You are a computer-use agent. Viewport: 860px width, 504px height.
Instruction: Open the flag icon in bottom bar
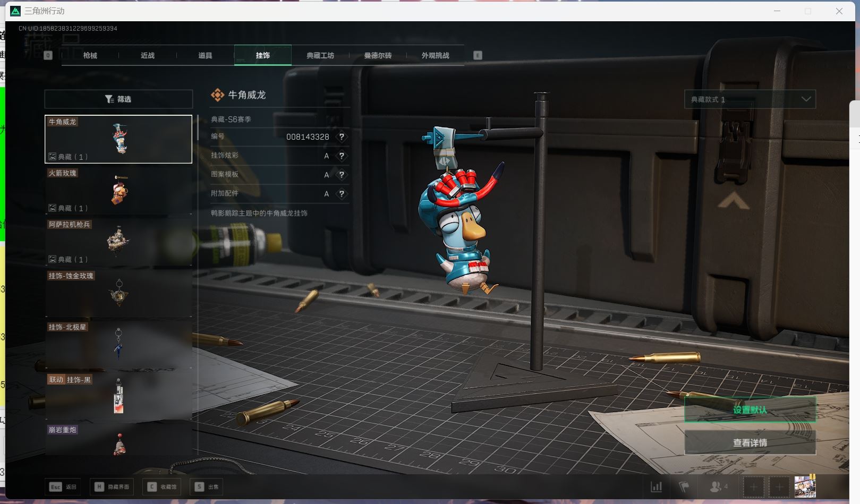pyautogui.click(x=684, y=486)
